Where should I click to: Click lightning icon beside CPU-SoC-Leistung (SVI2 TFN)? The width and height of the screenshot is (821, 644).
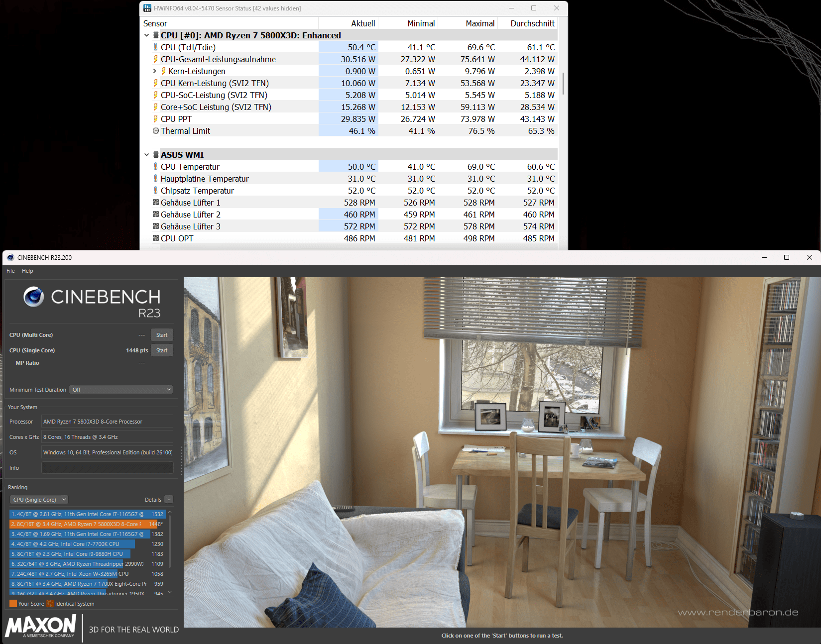coord(156,95)
